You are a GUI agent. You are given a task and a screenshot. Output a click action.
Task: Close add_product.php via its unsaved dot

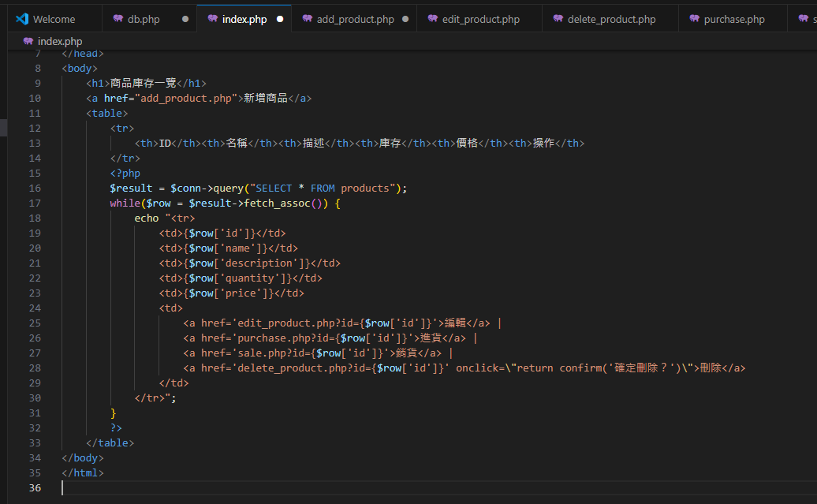(405, 19)
